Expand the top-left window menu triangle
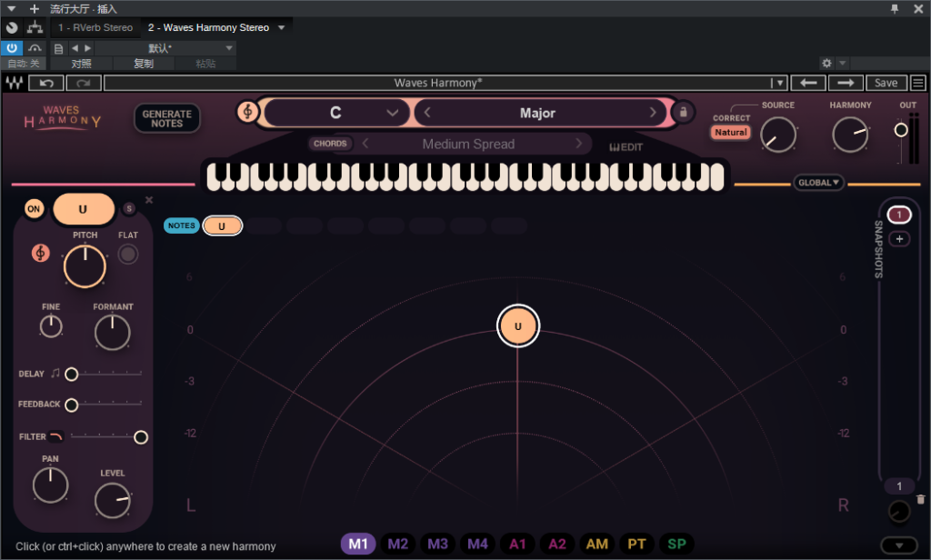The height and width of the screenshot is (560, 931). [x=11, y=9]
